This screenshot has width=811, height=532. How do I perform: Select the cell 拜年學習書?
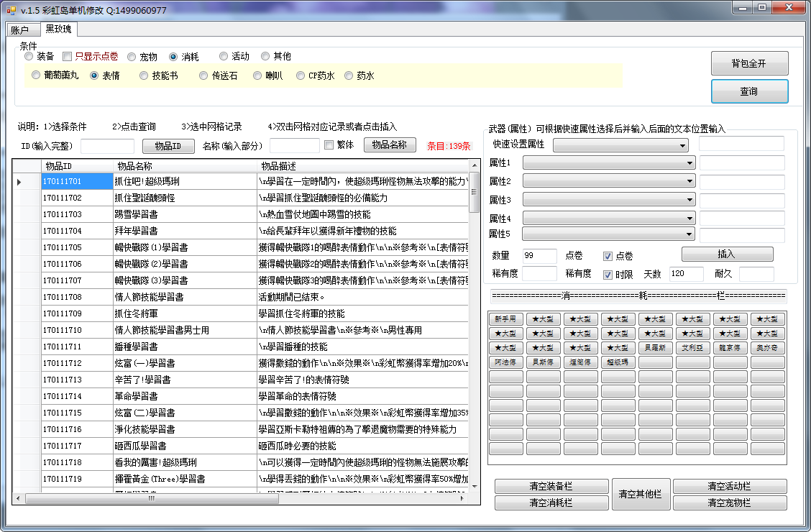pyautogui.click(x=185, y=231)
